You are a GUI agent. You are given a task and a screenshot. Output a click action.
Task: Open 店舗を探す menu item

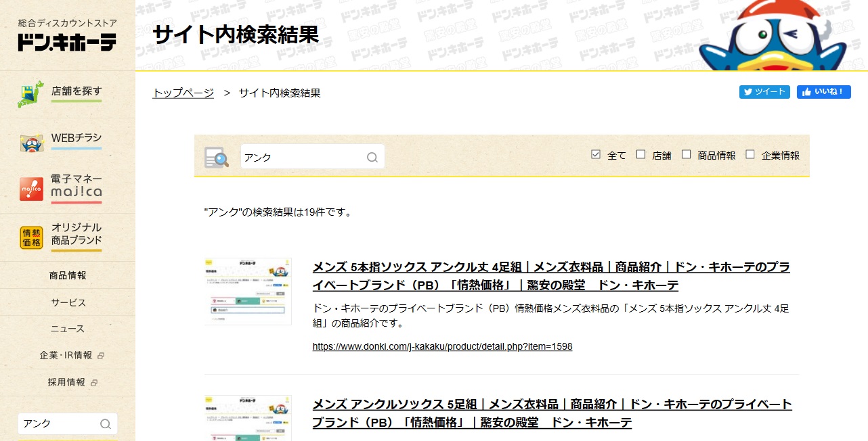click(68, 95)
